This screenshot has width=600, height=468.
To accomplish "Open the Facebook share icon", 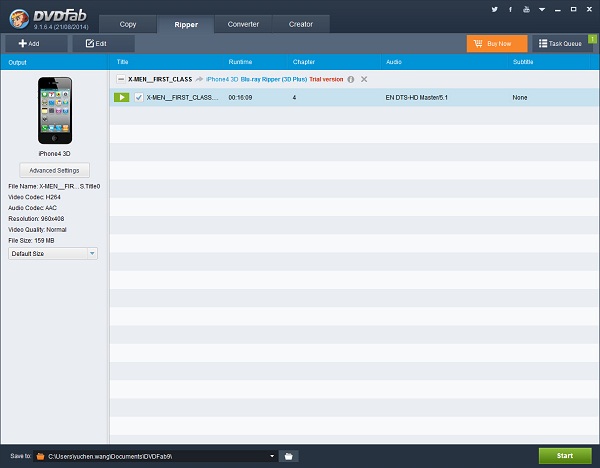I will tap(510, 9).
